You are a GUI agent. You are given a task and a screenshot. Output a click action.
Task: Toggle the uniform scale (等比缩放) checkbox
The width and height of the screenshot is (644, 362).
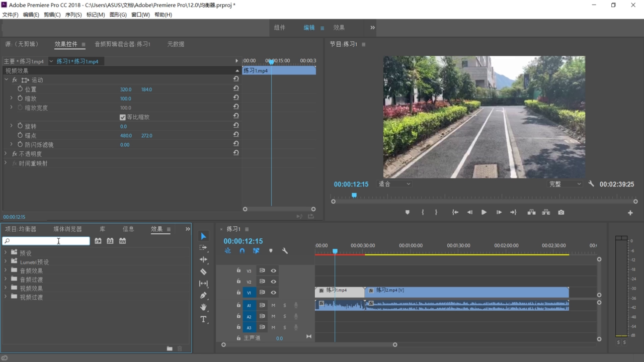point(123,117)
